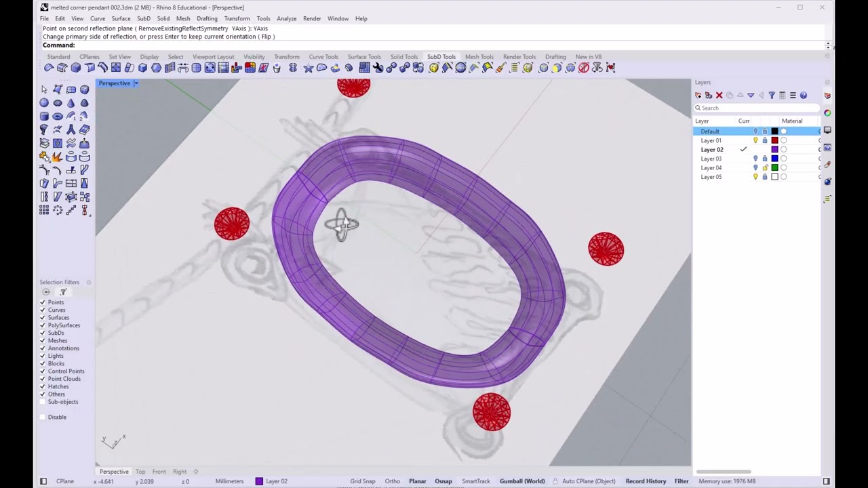Click the first SubD toolbar icon
This screenshot has height=488, width=868.
coord(49,67)
